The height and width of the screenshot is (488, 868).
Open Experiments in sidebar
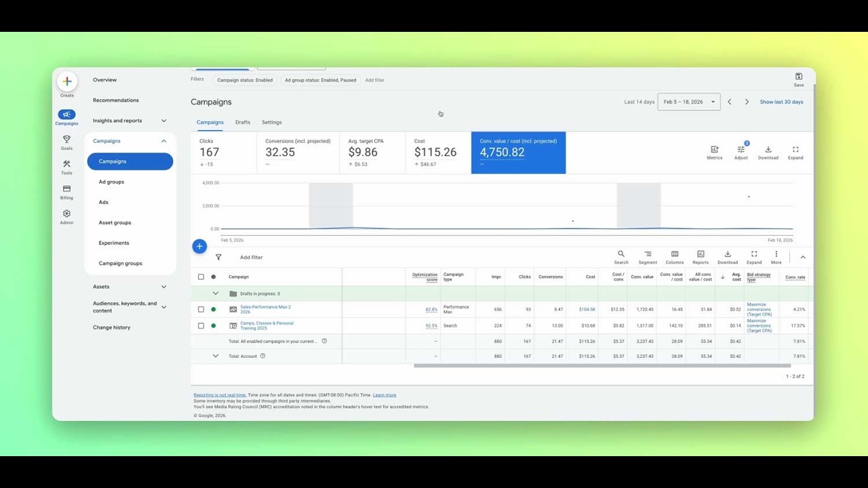point(114,243)
